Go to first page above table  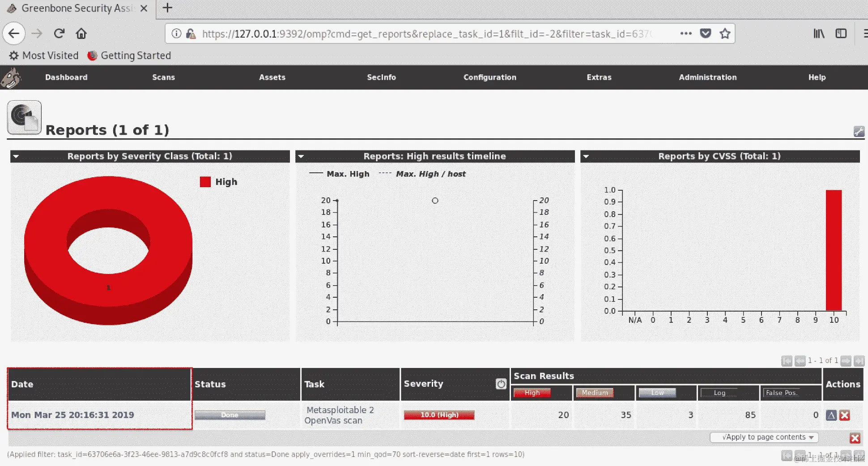787,361
